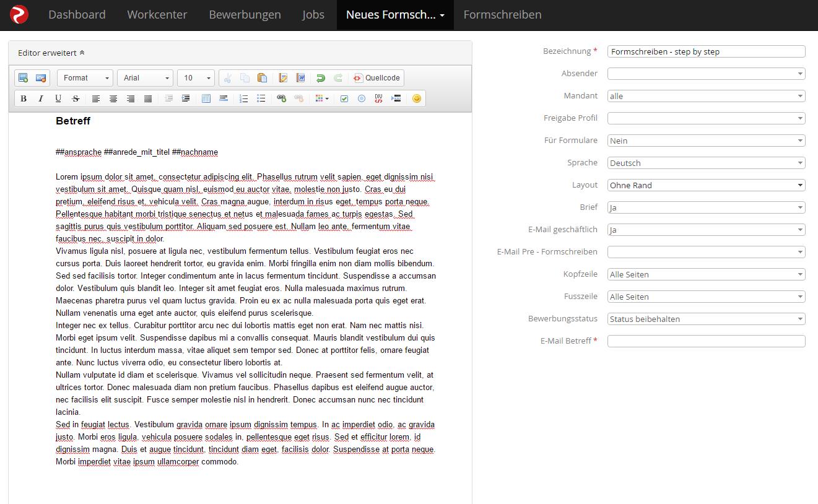Open the font size 10 dropdown

click(x=196, y=78)
